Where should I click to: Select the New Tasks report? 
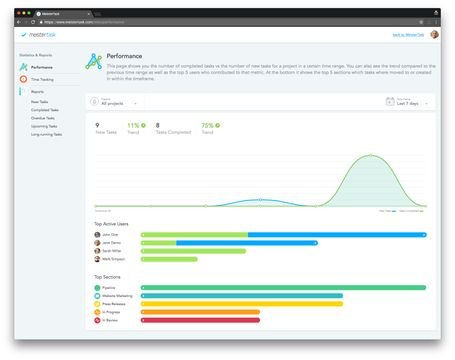pos(39,102)
